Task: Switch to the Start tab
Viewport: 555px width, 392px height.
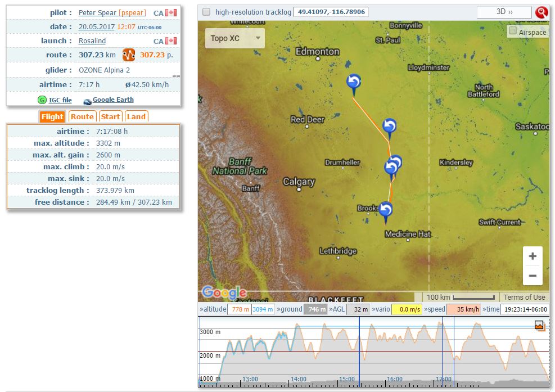Action: click(110, 116)
